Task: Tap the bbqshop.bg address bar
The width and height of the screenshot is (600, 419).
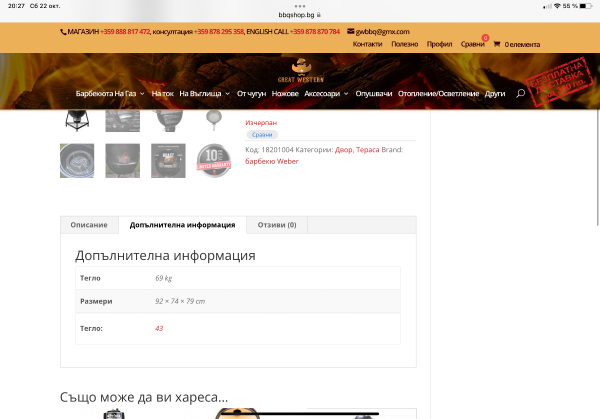Action: pos(300,15)
